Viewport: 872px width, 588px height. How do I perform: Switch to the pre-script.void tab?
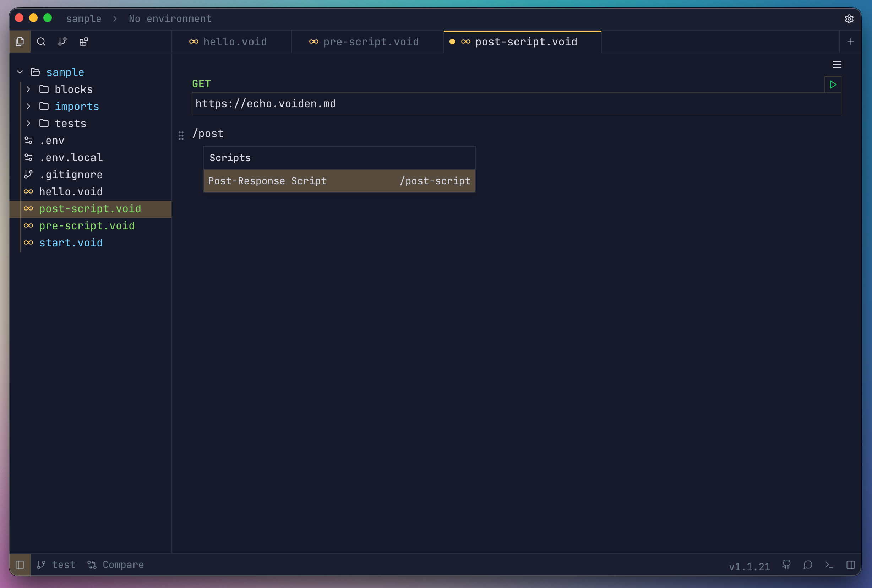[x=370, y=42]
